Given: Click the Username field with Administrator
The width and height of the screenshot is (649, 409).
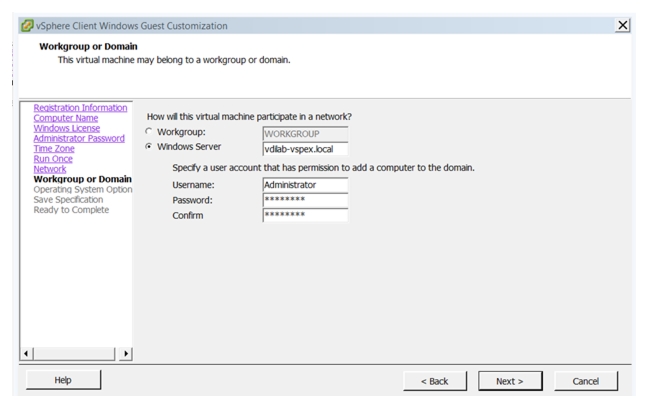Looking at the screenshot, I should pyautogui.click(x=305, y=185).
